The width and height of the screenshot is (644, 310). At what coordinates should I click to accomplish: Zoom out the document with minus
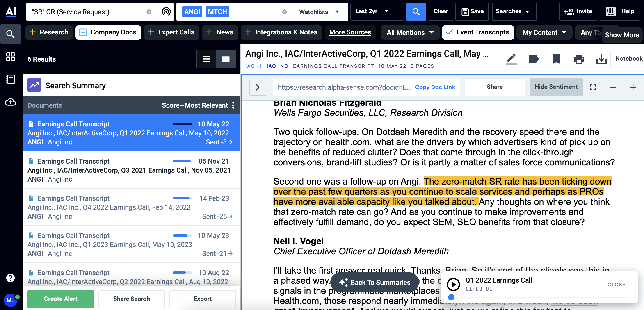tap(613, 87)
